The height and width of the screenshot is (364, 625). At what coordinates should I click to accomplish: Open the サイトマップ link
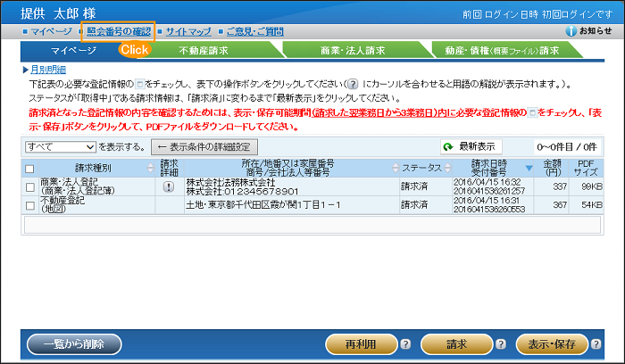188,31
